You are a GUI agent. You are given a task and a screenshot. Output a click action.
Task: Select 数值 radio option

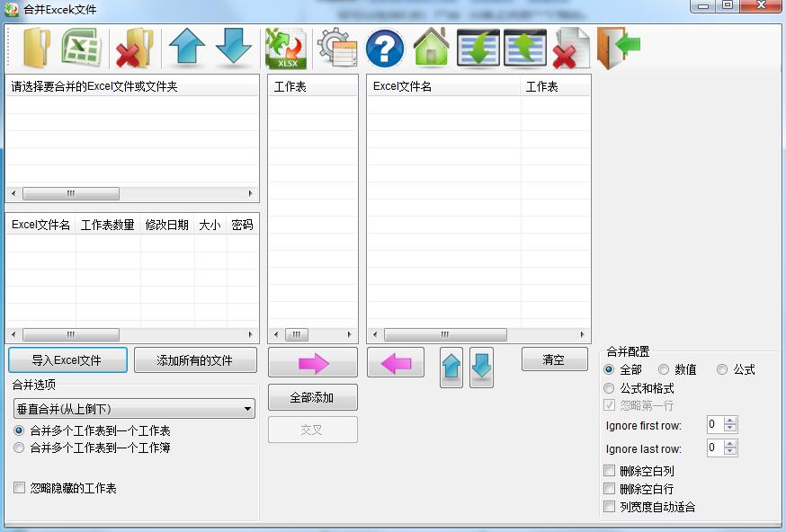(x=664, y=369)
